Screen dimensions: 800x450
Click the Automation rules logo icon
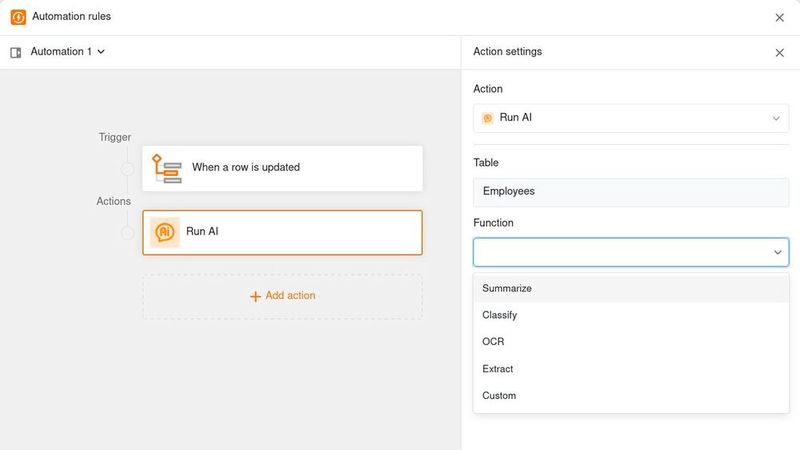coord(18,17)
